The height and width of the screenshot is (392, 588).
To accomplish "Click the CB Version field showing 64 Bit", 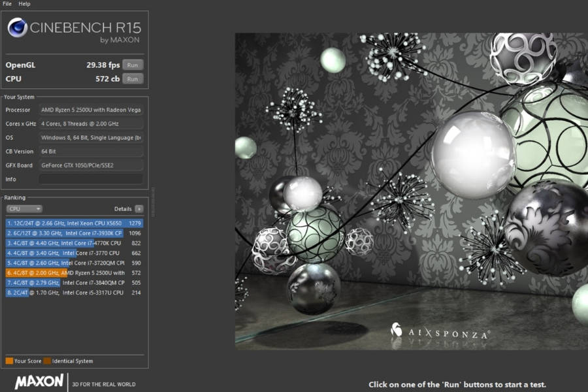I will [x=90, y=151].
